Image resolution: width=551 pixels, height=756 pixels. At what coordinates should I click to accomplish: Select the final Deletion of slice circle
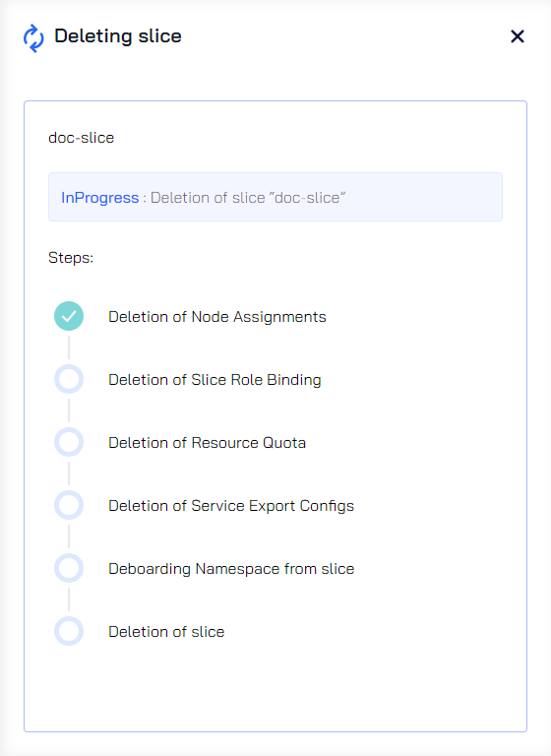coord(69,631)
